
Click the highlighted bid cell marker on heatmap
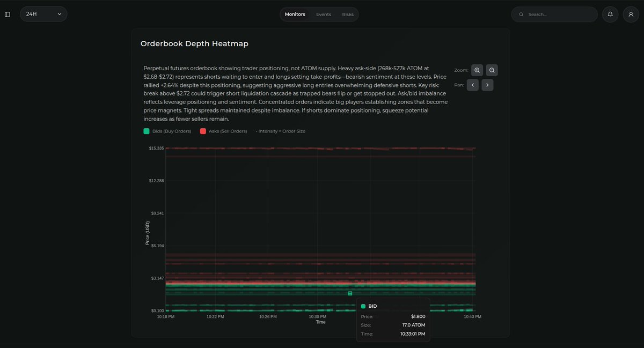pyautogui.click(x=350, y=293)
